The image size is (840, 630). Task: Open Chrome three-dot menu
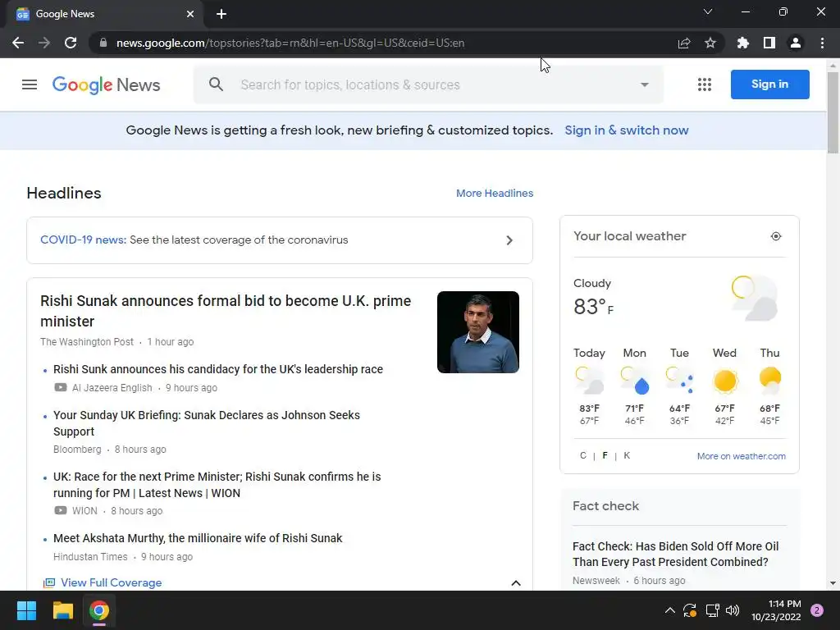click(822, 43)
